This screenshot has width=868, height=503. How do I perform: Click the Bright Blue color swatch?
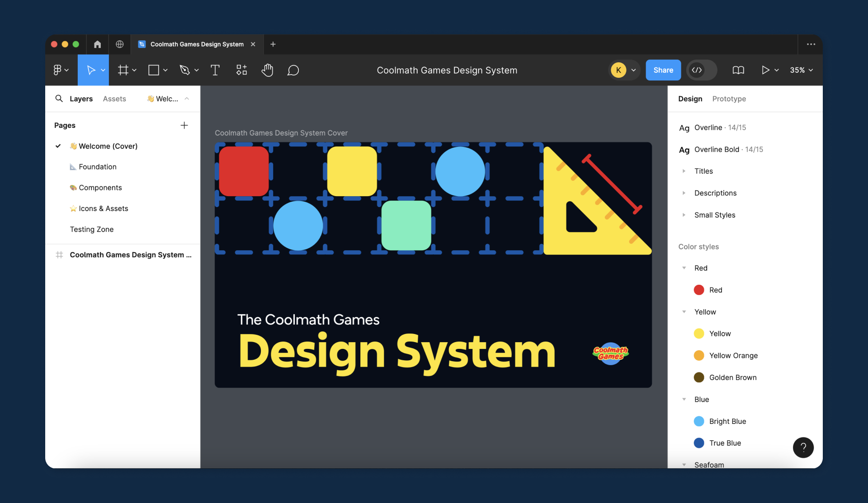699,421
